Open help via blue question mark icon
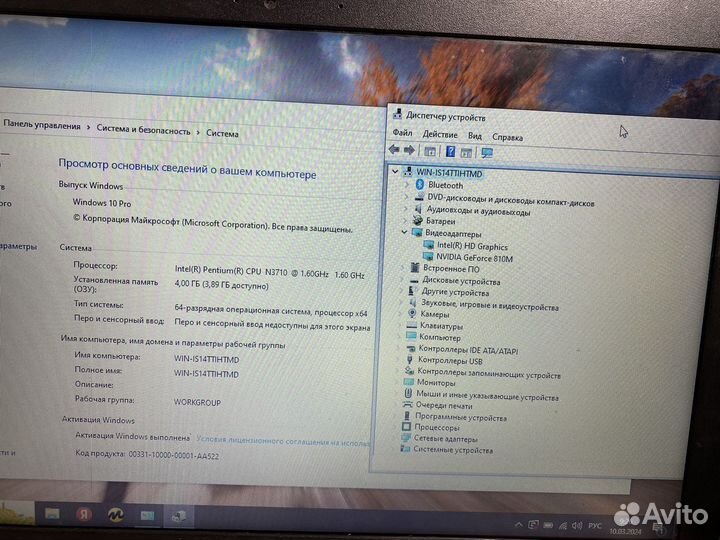This screenshot has width=720, height=540. (450, 151)
